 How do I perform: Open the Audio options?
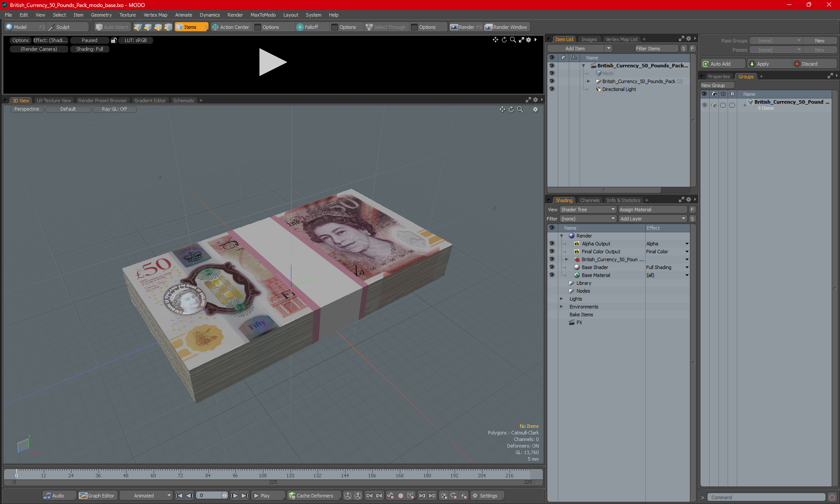coord(59,496)
